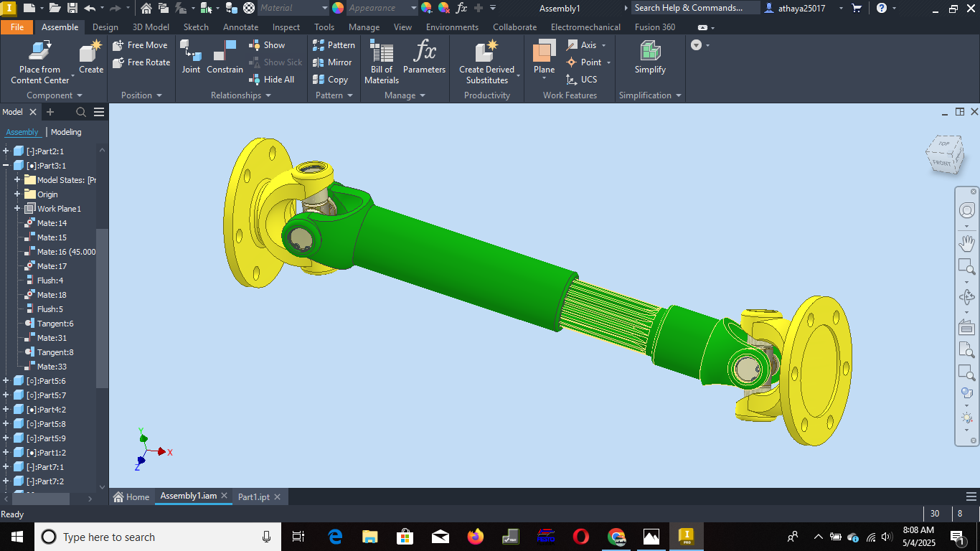
Task: Toggle Hide All relationships
Action: [x=272, y=80]
